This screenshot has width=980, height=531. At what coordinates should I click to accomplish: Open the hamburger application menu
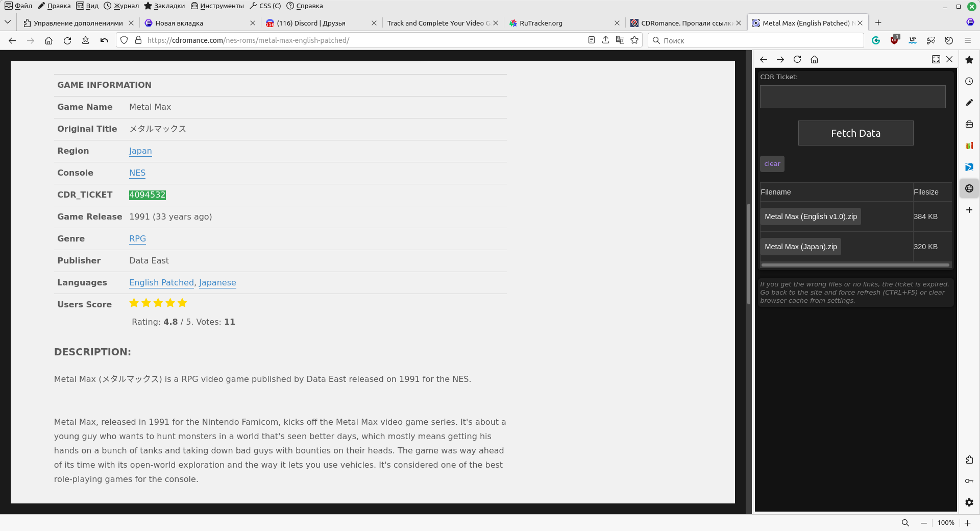[x=968, y=40]
